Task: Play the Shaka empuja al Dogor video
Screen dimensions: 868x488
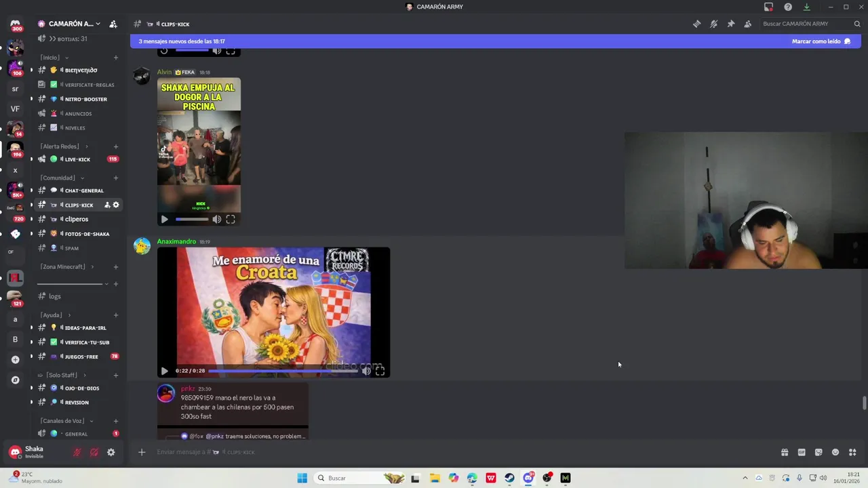Action: [164, 219]
